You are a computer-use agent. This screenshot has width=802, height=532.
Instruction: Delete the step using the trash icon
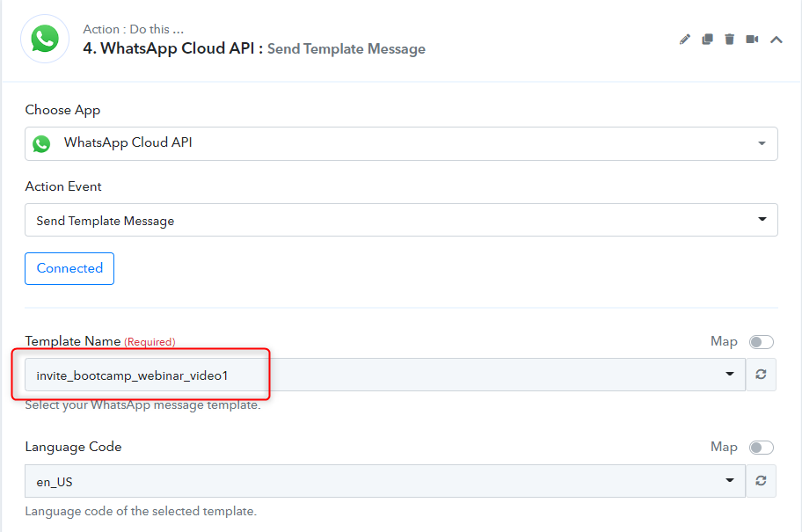coord(729,40)
